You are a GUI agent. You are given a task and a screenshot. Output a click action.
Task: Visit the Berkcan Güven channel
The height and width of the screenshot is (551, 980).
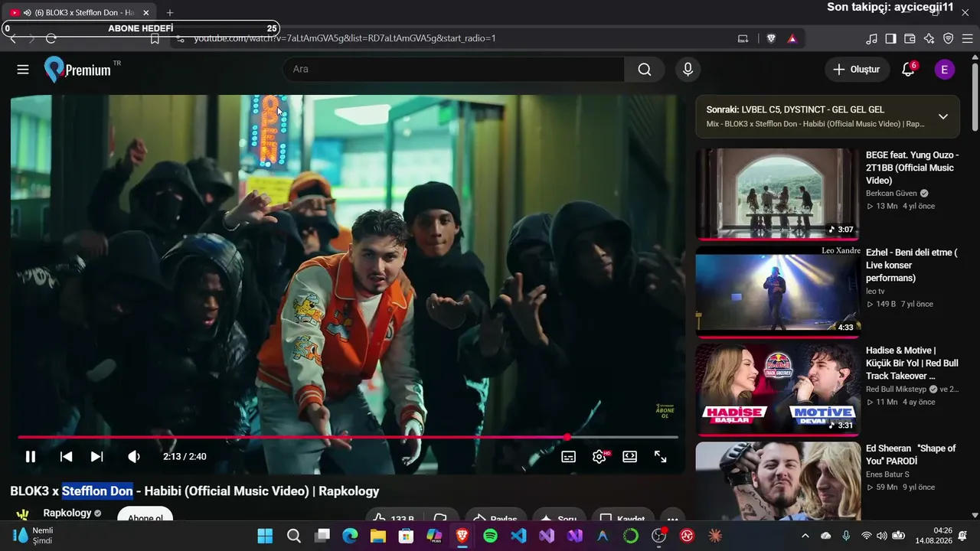tap(891, 194)
